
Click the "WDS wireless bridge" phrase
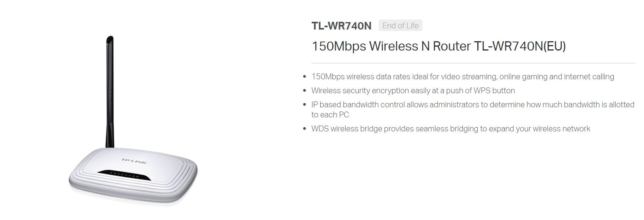point(347,129)
